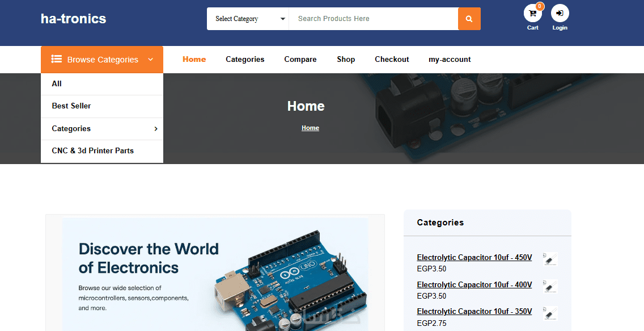This screenshot has height=331, width=644.
Task: Open the Select Category dropdown
Action: (x=248, y=19)
